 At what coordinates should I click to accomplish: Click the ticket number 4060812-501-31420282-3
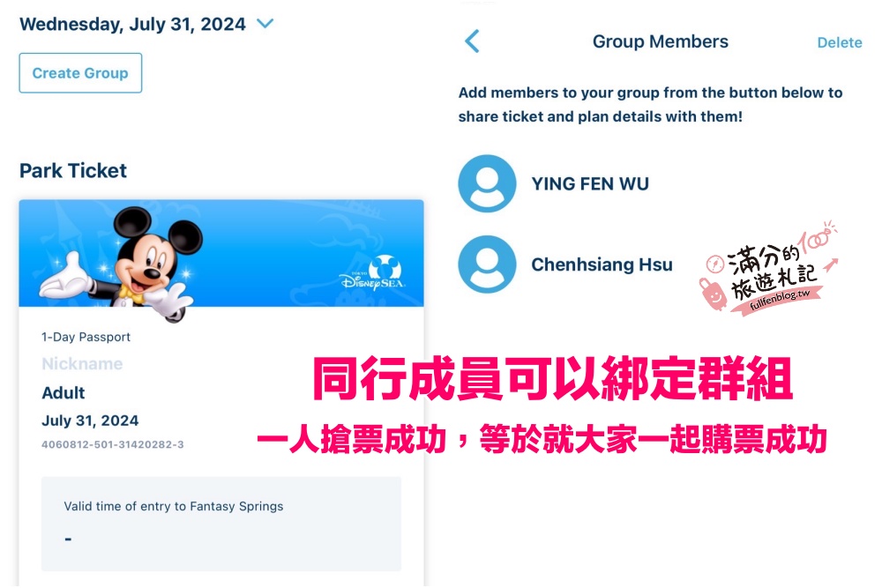113,444
